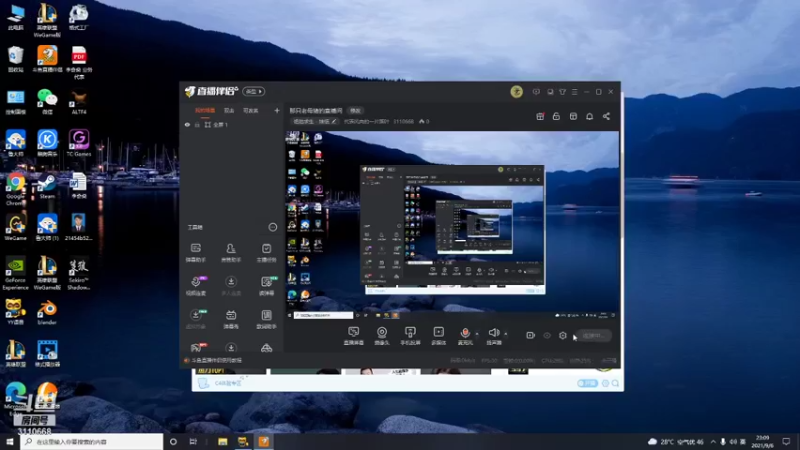Open the settings gear in bottom toolbar
The height and width of the screenshot is (450, 800).
click(x=563, y=335)
